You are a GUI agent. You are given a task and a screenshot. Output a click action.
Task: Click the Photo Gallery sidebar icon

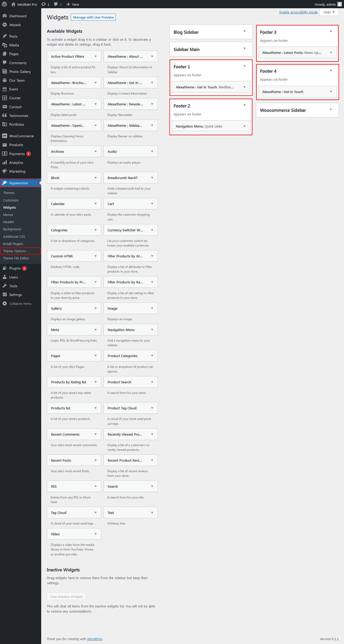pos(5,71)
